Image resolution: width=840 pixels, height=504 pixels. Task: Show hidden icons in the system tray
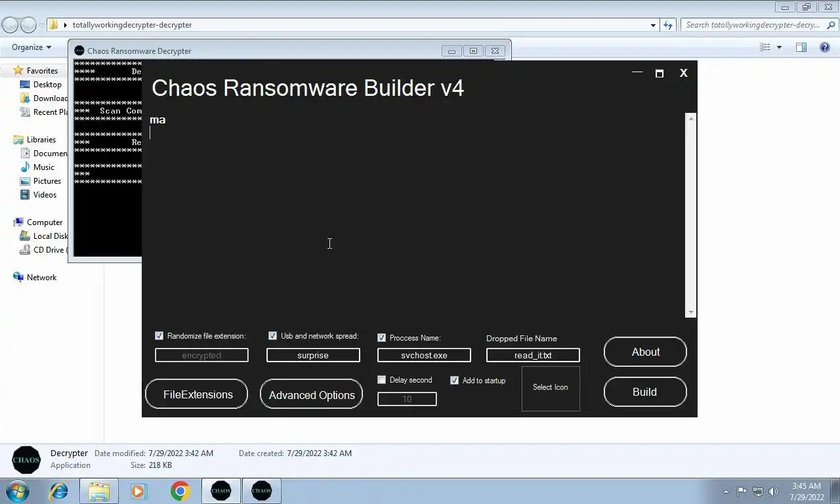(x=726, y=492)
